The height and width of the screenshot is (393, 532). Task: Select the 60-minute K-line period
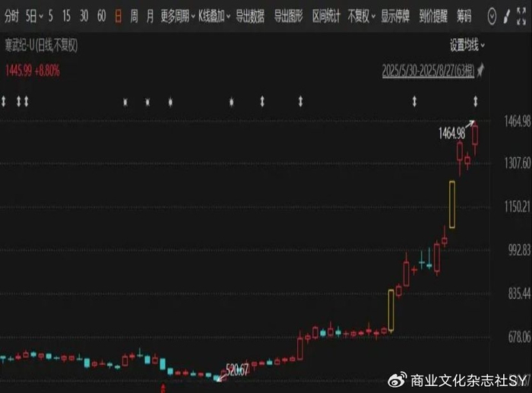101,16
